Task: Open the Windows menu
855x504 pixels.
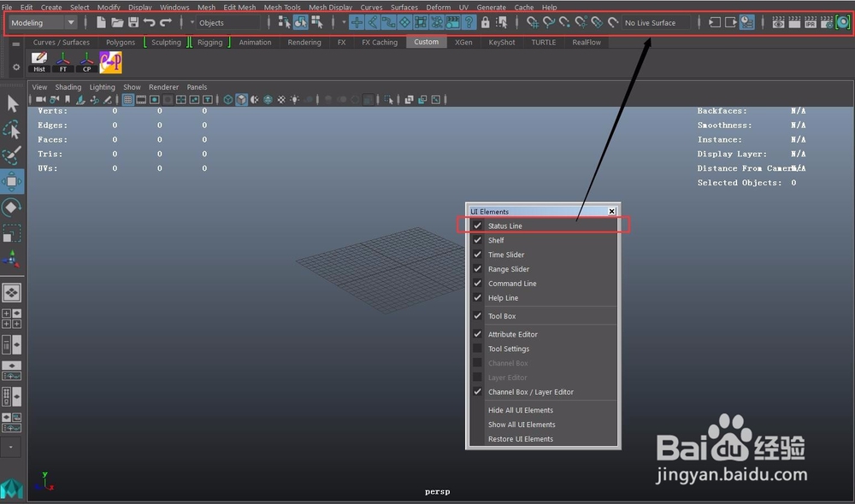Action: [174, 7]
